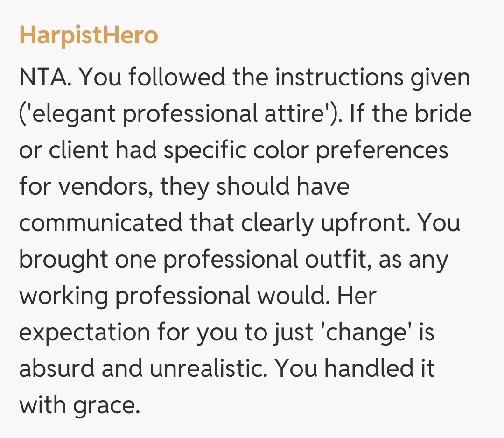
Task: Click the 'NTA.' verdict at comment start
Action: point(44,78)
